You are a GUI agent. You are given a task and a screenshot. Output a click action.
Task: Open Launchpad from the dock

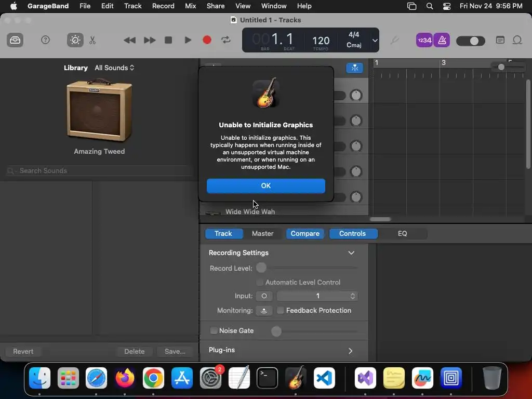(x=68, y=378)
